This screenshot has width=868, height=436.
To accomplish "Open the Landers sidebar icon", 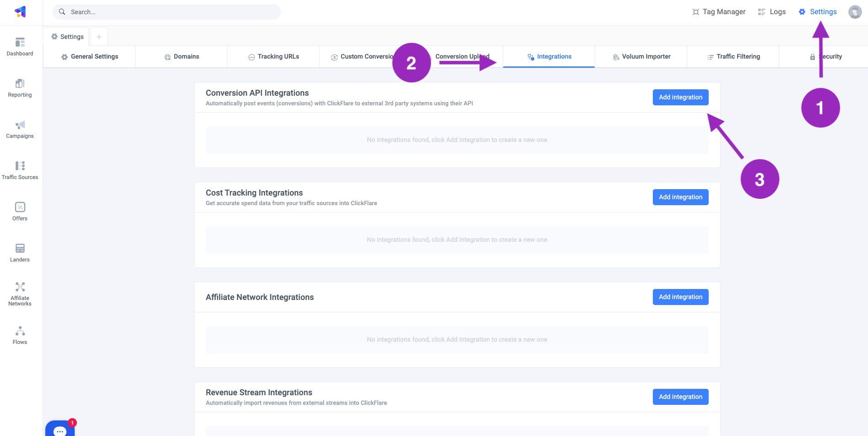I will click(20, 248).
